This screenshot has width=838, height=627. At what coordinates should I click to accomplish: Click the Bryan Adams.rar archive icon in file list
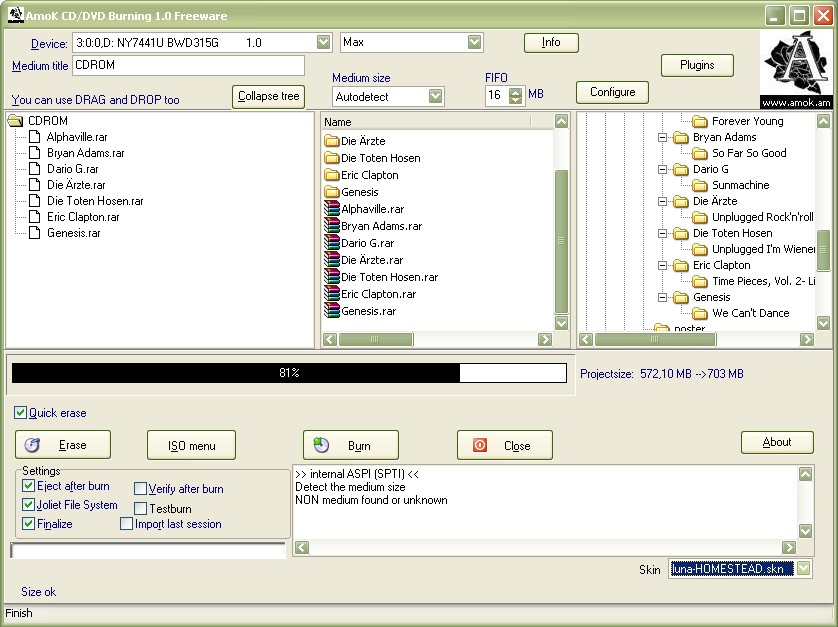click(332, 226)
